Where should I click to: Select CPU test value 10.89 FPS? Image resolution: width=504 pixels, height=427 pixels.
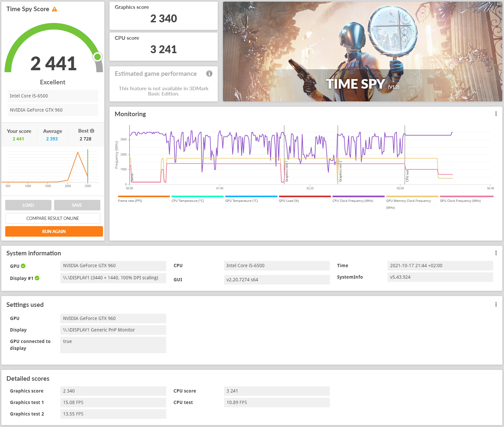(x=277, y=402)
